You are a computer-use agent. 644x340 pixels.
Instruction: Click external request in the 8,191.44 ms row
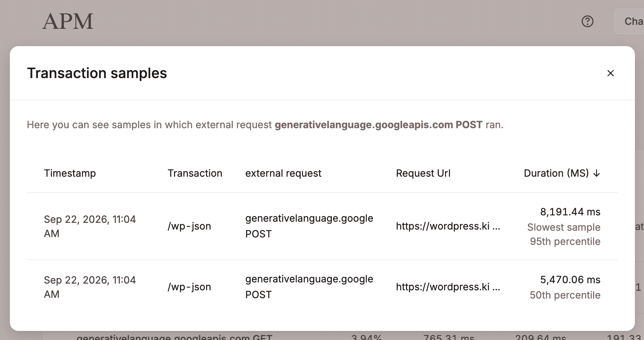[x=309, y=226]
